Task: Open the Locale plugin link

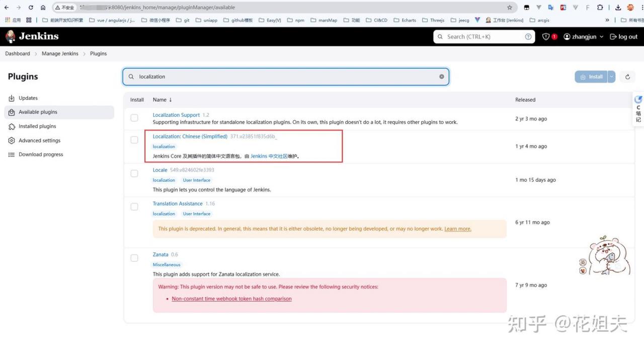Action: click(x=160, y=170)
